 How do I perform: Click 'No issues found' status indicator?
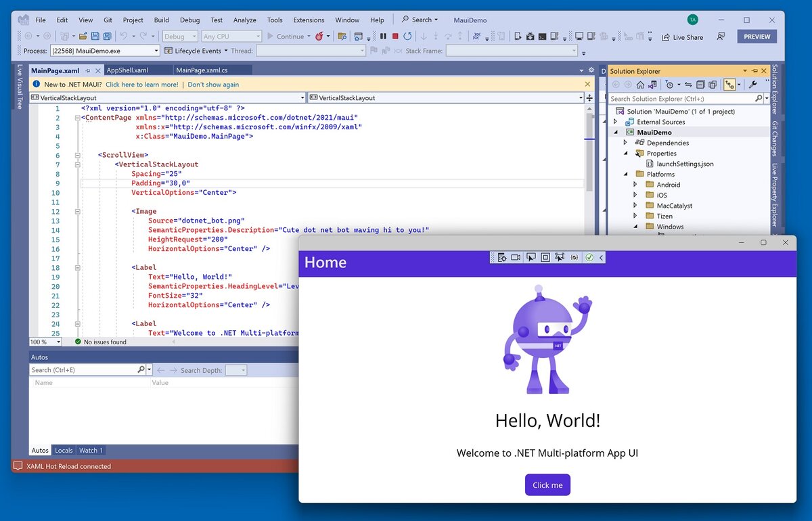[x=100, y=342]
